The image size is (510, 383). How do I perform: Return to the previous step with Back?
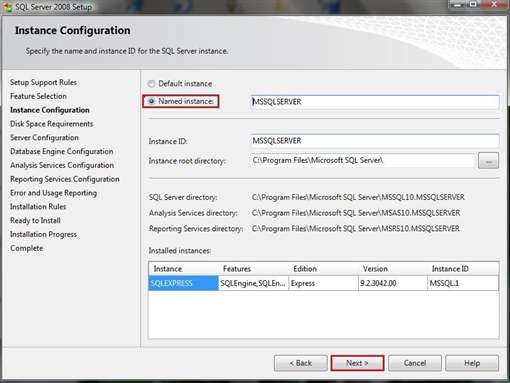pos(301,363)
